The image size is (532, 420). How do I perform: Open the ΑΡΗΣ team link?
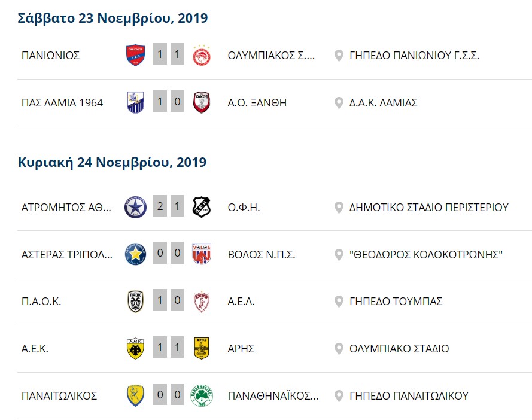pos(241,348)
